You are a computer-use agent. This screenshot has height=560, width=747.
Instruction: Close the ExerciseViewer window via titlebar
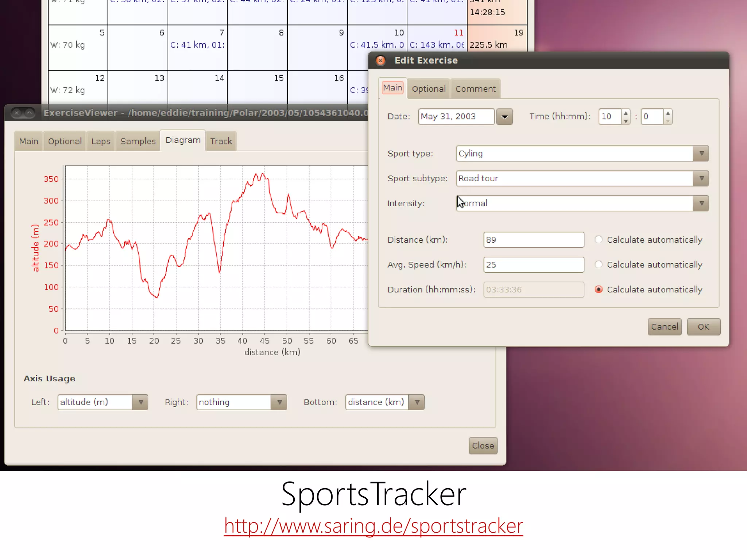click(16, 113)
